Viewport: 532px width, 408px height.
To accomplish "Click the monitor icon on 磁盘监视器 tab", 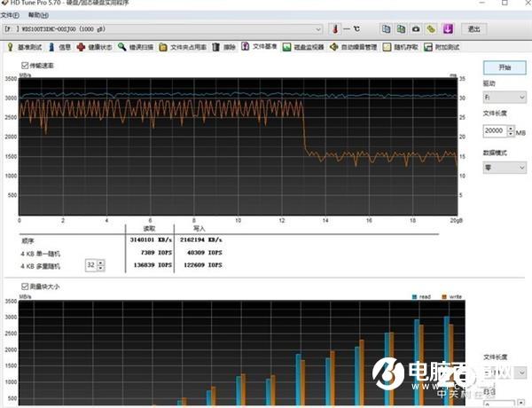I will (286, 47).
